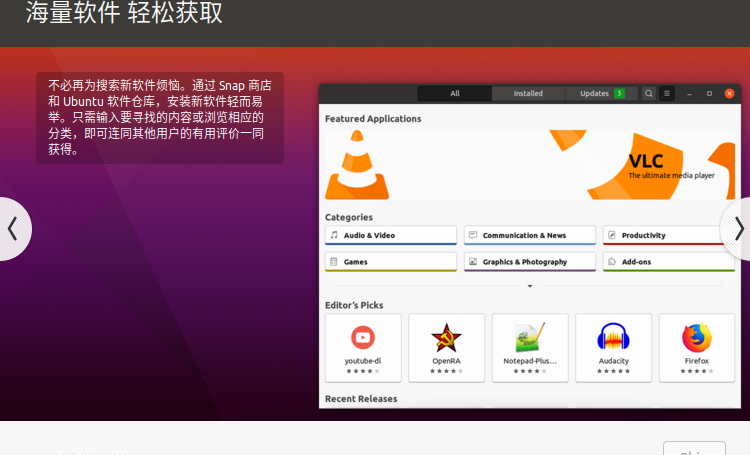Image resolution: width=750 pixels, height=455 pixels.
Task: Select the All tab
Action: pos(455,93)
